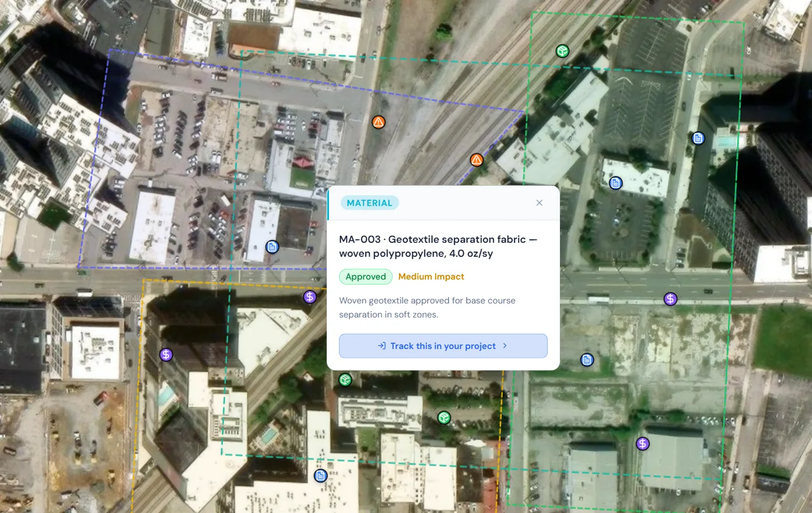The width and height of the screenshot is (812, 513).
Task: Click the MA-003 Geotextile separation fabric title
Action: coord(438,246)
